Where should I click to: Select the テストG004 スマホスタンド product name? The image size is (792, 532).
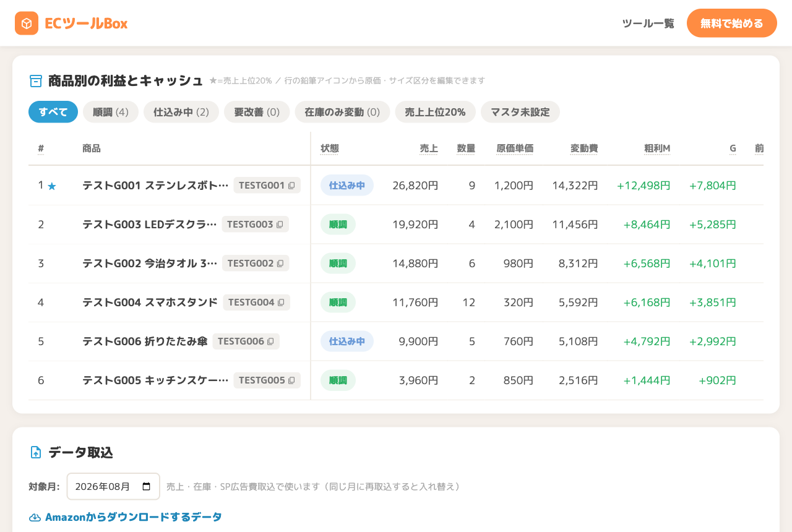(150, 302)
